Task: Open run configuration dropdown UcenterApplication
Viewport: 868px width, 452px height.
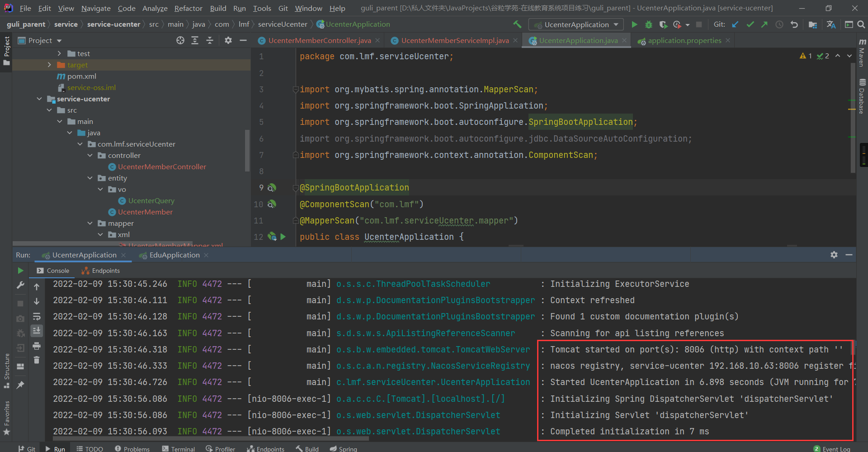Action: coord(576,24)
